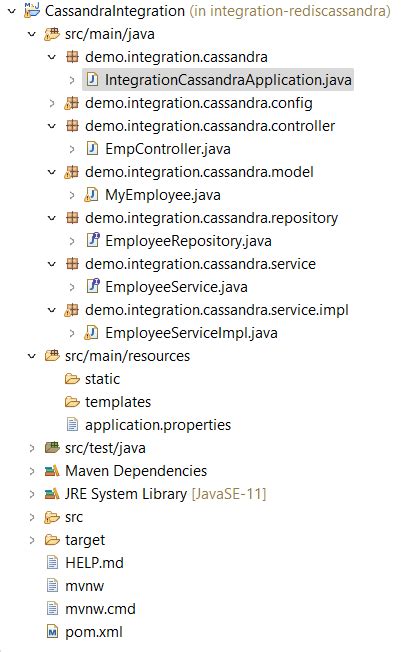Click the mvnw.cmd file icon
This screenshot has height=652, width=410.
click(52, 609)
